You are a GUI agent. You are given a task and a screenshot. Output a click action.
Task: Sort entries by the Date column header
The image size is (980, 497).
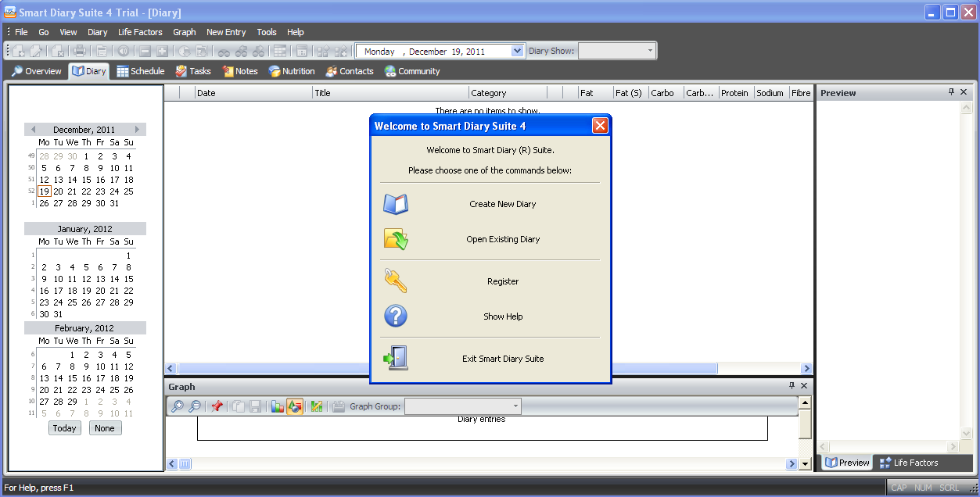(253, 92)
